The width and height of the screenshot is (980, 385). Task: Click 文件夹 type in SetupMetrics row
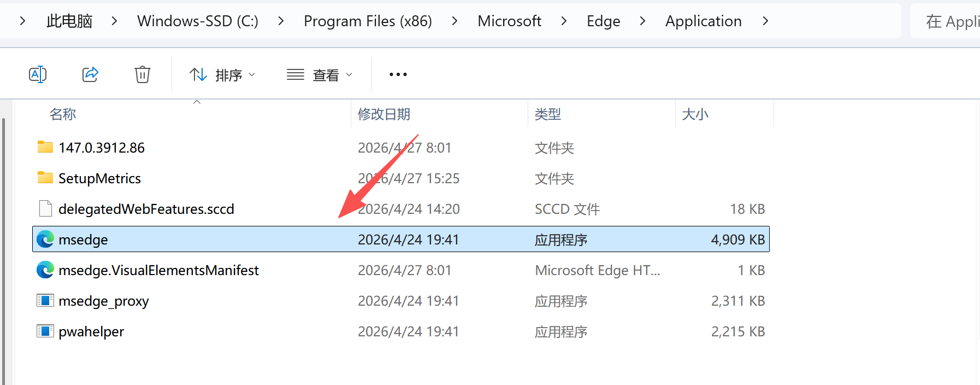(554, 178)
